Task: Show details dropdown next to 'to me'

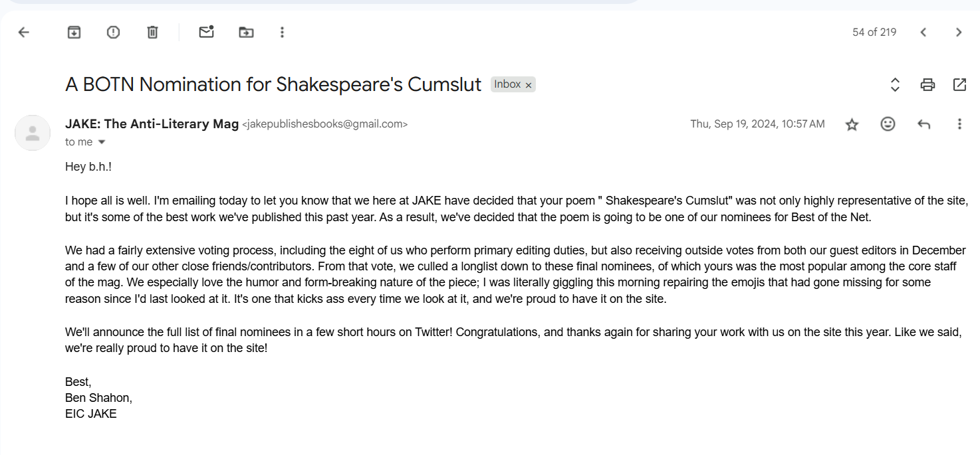Action: tap(102, 142)
